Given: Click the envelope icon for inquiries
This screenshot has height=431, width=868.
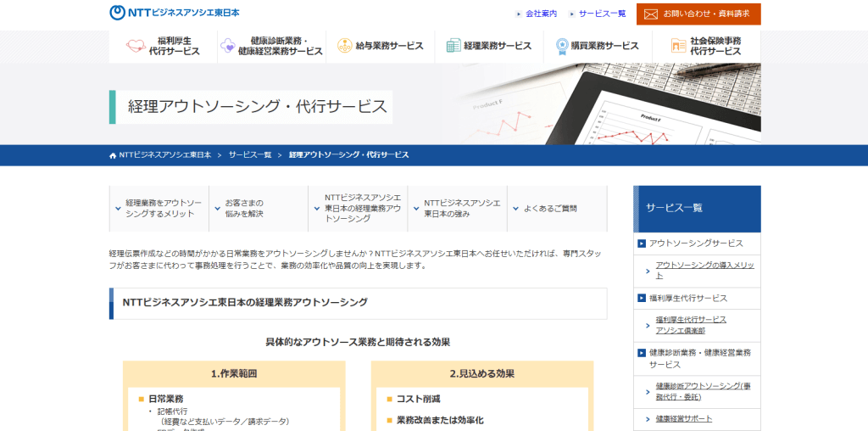Looking at the screenshot, I should click(651, 14).
